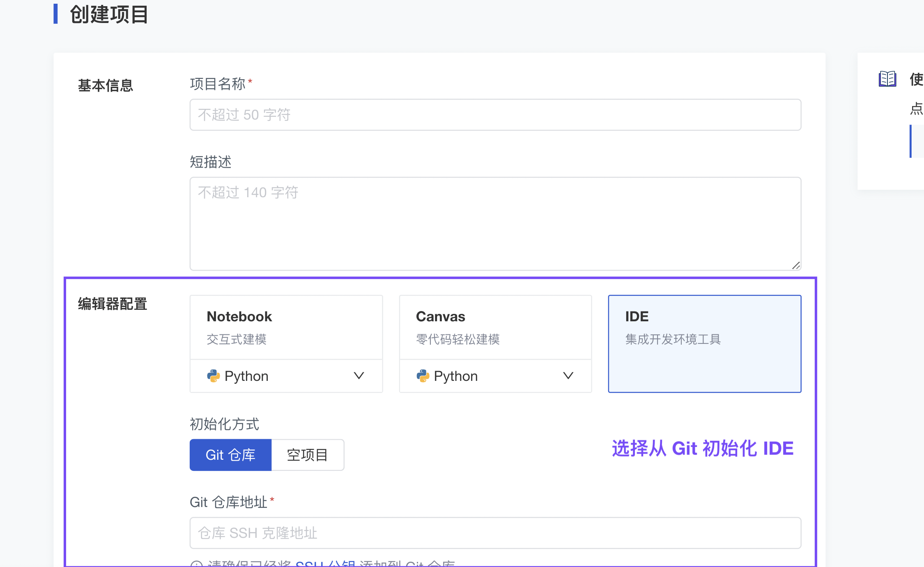Click Python text in Notebook language box
The width and height of the screenshot is (924, 567).
[246, 376]
